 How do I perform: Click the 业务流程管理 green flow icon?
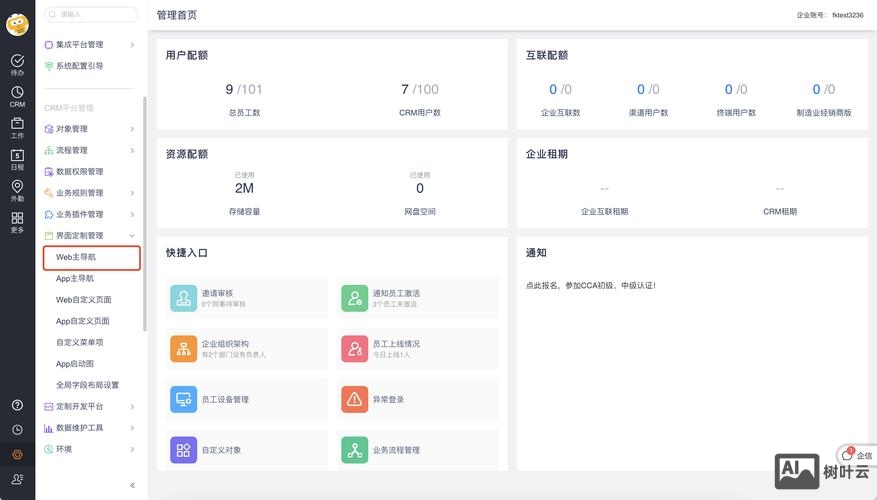pos(355,450)
